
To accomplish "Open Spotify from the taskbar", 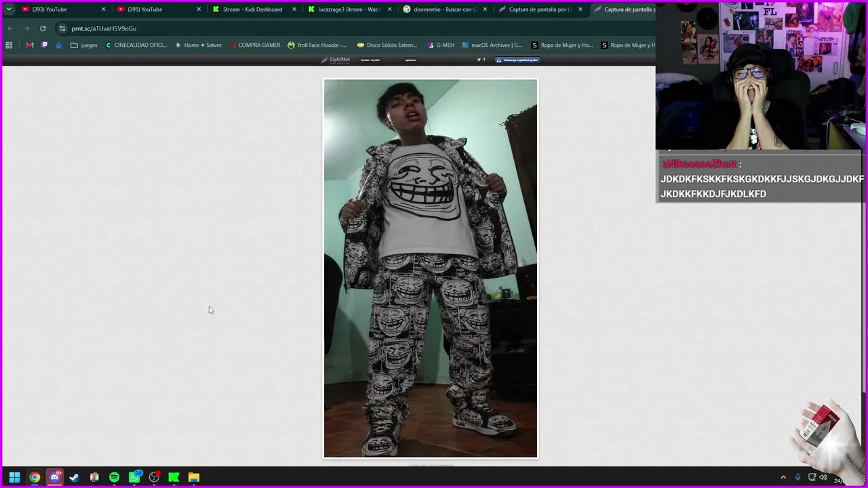I will [114, 477].
